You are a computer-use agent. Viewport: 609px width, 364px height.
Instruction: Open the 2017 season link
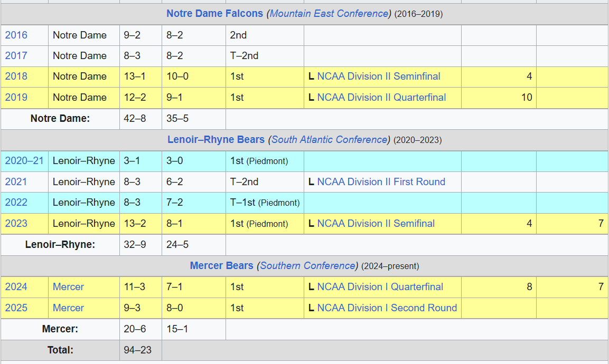[x=16, y=56]
